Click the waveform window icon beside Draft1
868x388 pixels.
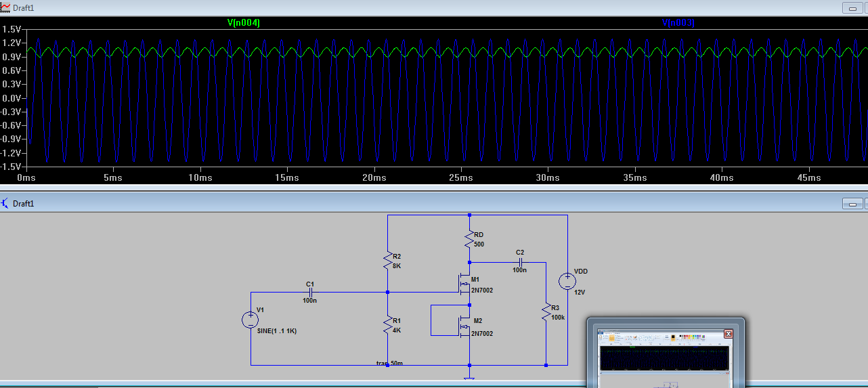tap(5, 7)
